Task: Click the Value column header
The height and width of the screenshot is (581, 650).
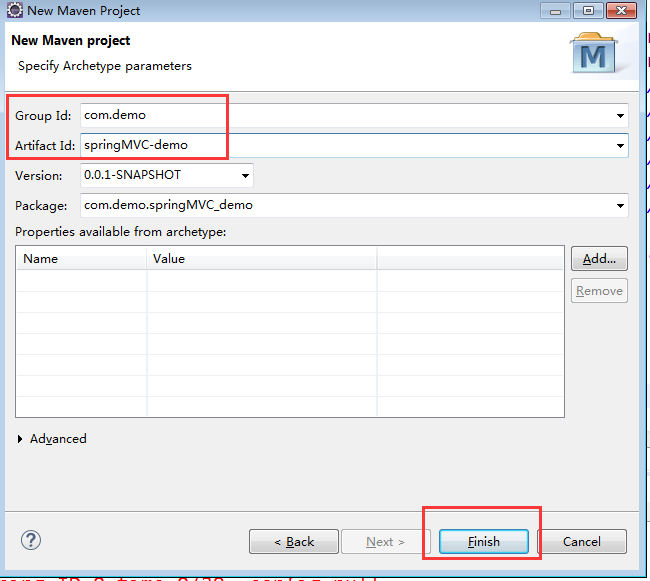Action: point(262,259)
